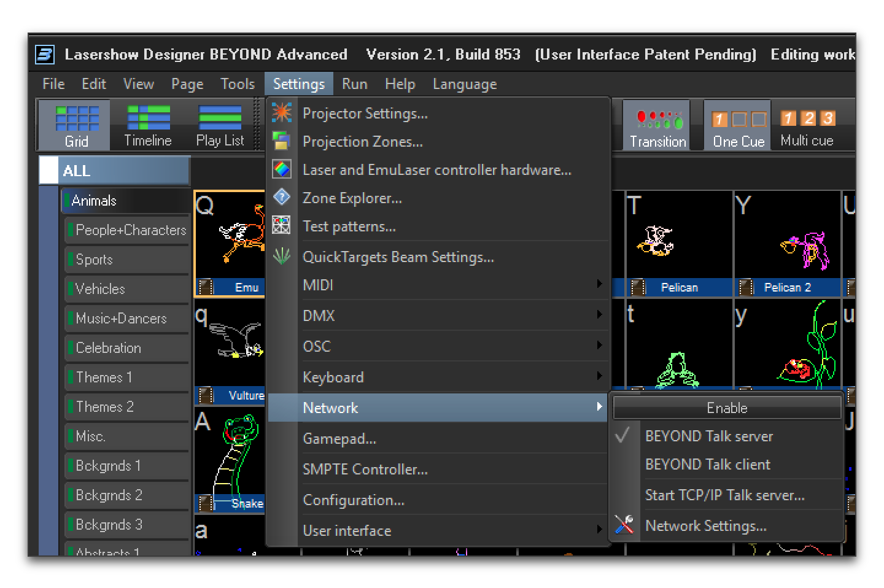Select the Pelican cue thumbnail

point(679,244)
